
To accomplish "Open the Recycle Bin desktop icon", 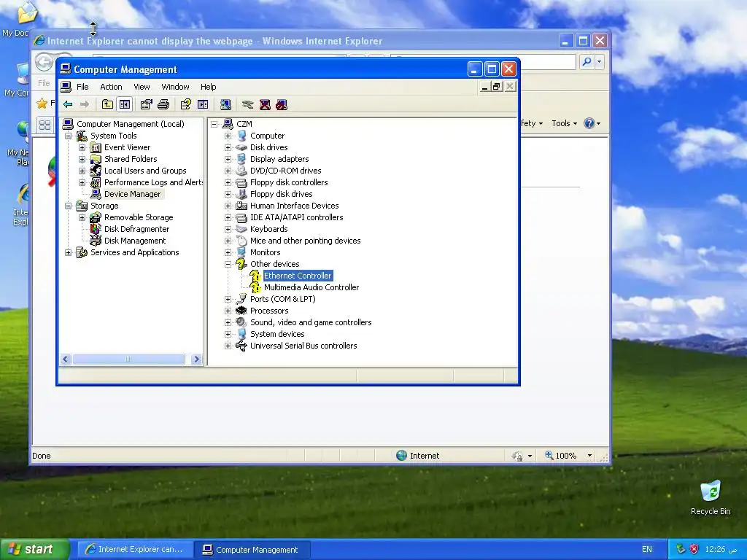I will (711, 497).
